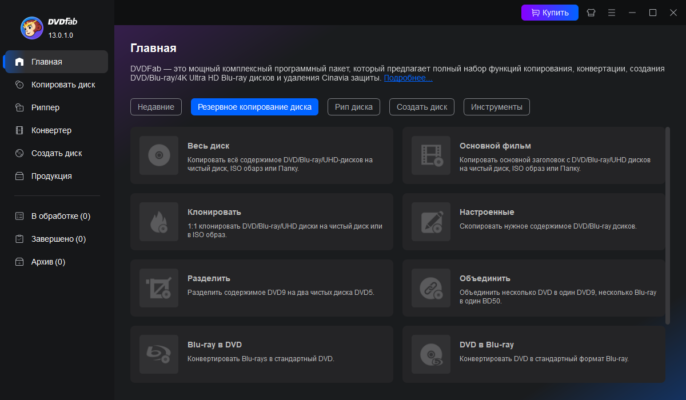
Task: Choose Клонировать card title
Action: click(x=214, y=212)
